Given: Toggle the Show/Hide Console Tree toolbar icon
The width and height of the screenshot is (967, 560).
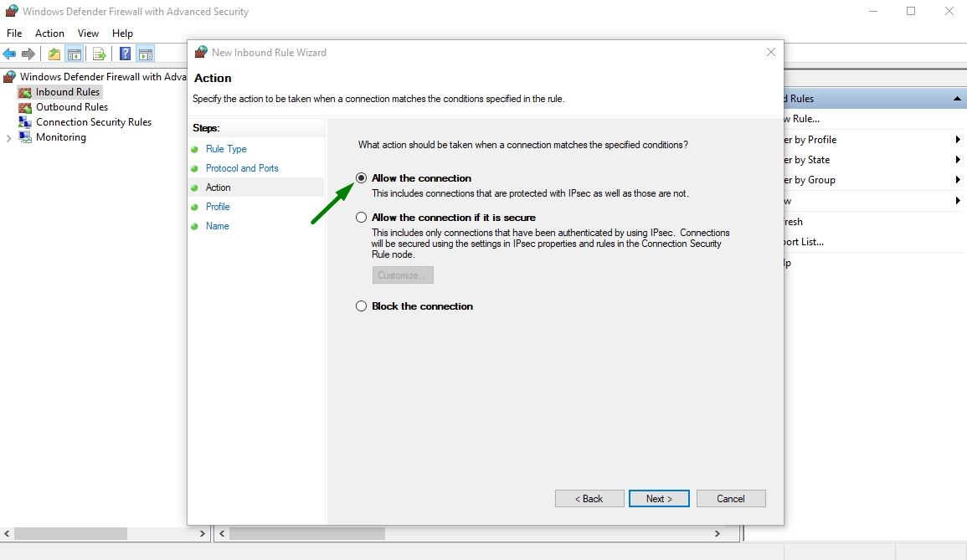Looking at the screenshot, I should (x=75, y=54).
